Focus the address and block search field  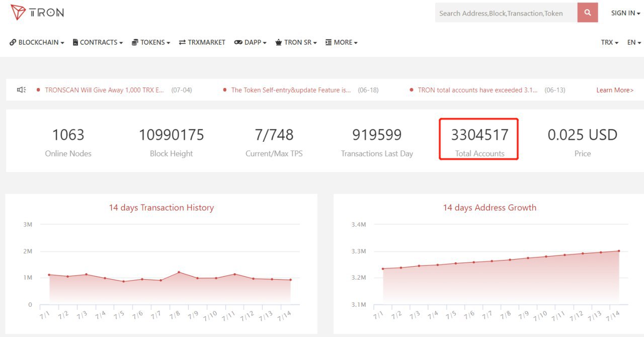pos(506,13)
